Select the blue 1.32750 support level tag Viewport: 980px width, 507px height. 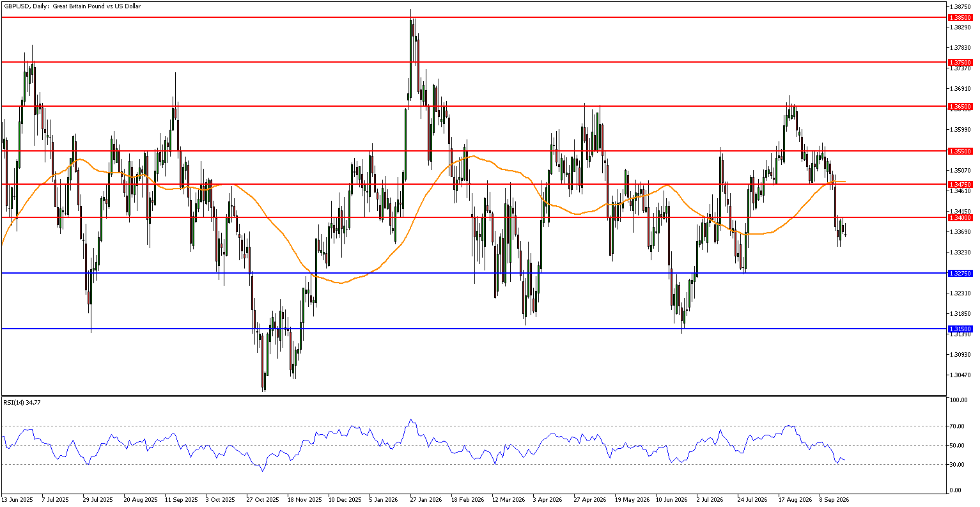pos(960,273)
